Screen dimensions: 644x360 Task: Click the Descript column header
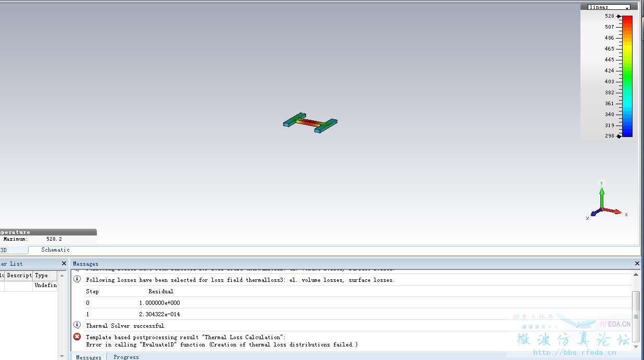19,276
